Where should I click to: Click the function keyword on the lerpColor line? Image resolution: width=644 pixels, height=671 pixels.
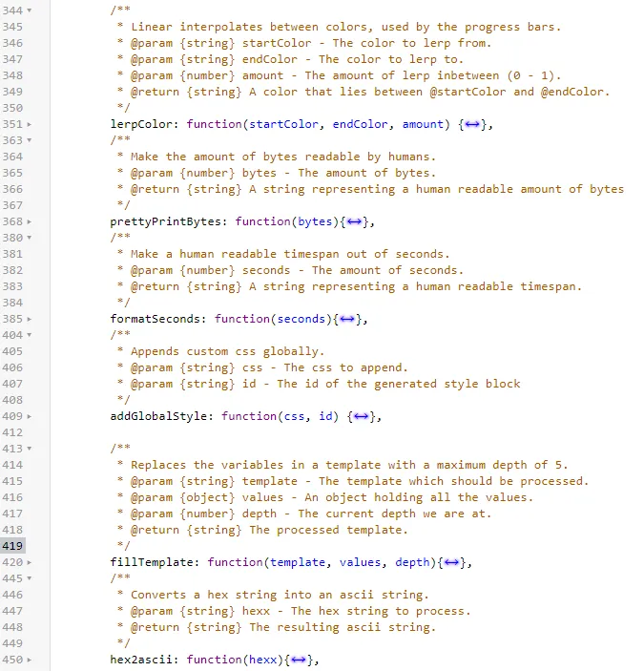[x=214, y=124]
